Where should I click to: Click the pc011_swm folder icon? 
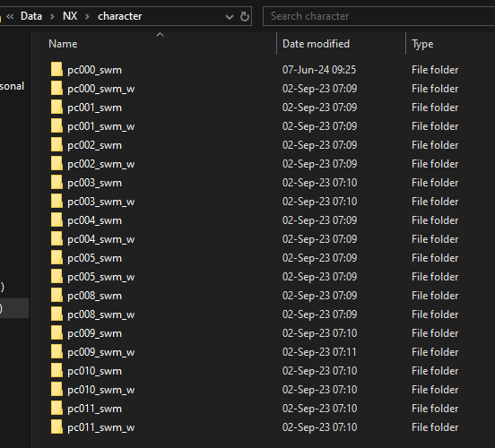(56, 409)
